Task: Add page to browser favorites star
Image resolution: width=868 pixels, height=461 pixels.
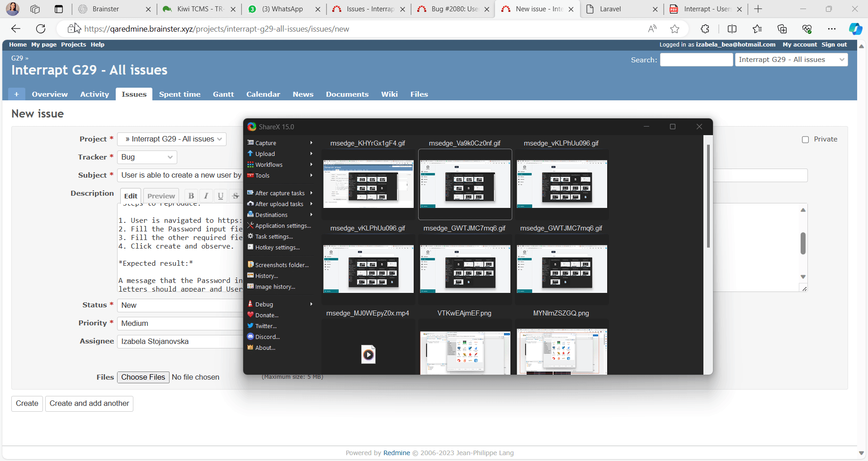Action: pyautogui.click(x=675, y=29)
